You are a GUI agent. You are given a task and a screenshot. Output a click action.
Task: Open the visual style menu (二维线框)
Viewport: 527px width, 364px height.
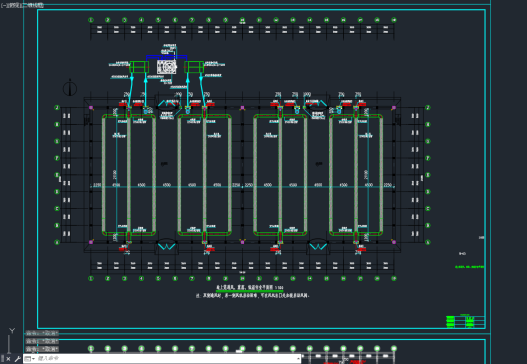click(32, 5)
